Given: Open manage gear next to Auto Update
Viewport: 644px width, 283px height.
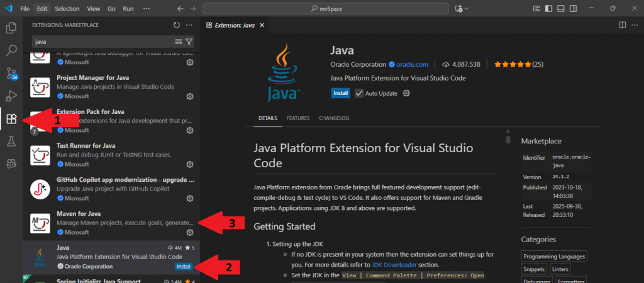Looking at the screenshot, I should coord(406,93).
